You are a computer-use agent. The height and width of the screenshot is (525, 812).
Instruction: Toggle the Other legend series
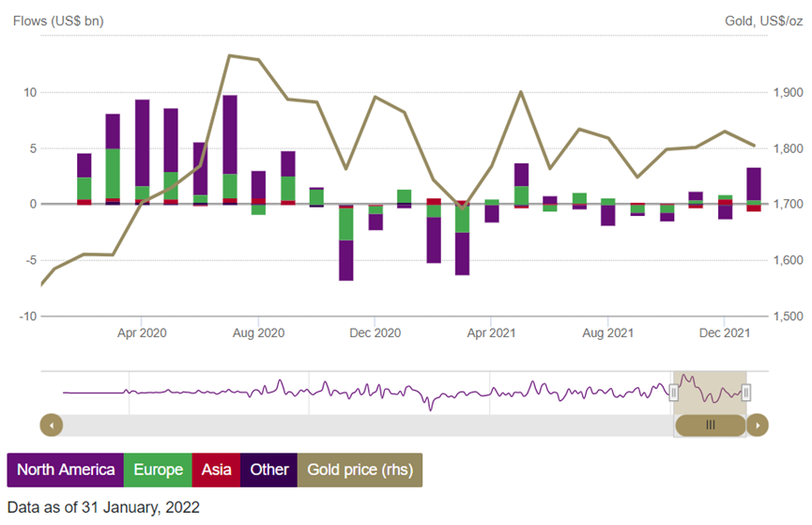tap(268, 470)
